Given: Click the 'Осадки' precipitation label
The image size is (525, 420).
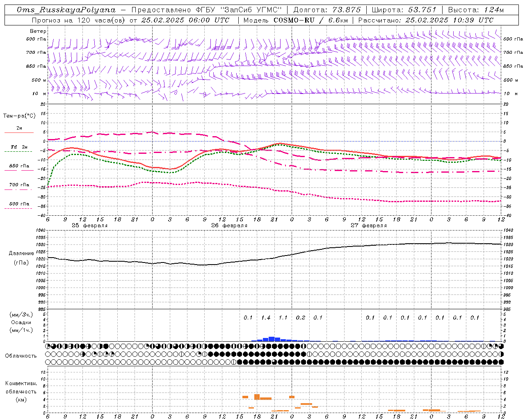Looking at the screenshot, I should point(21,322).
